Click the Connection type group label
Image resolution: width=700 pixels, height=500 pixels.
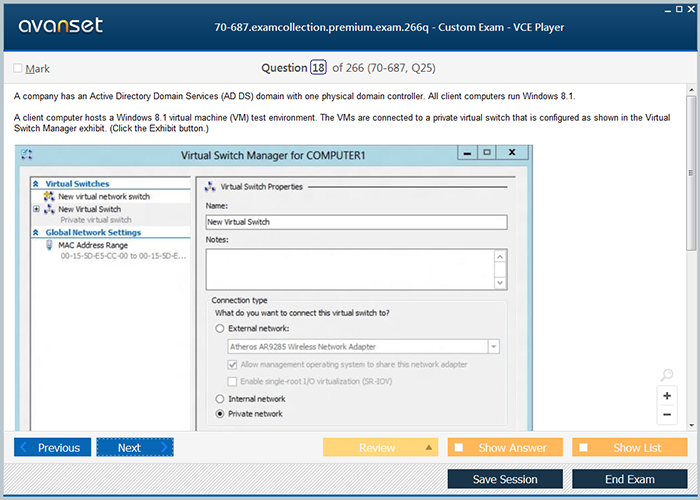[x=239, y=300]
